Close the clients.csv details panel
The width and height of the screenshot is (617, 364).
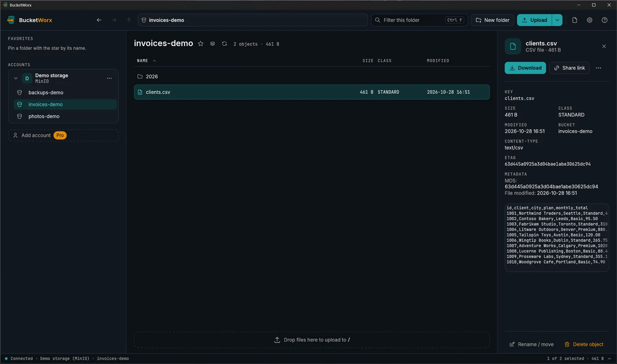pos(604,46)
